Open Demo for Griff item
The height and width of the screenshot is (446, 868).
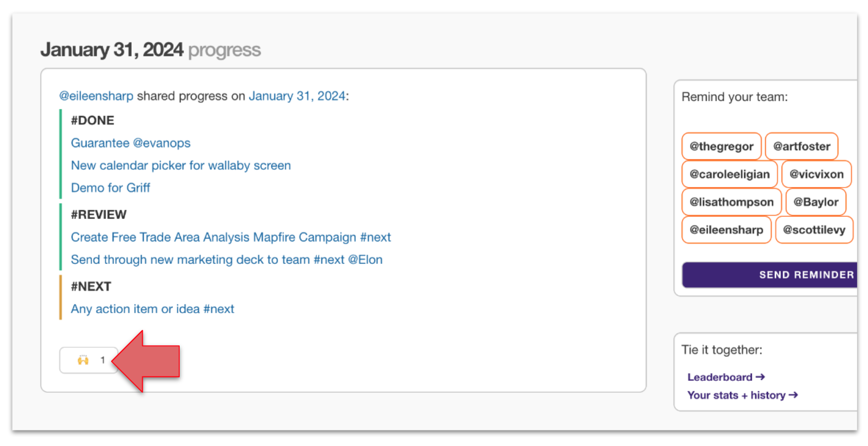111,188
